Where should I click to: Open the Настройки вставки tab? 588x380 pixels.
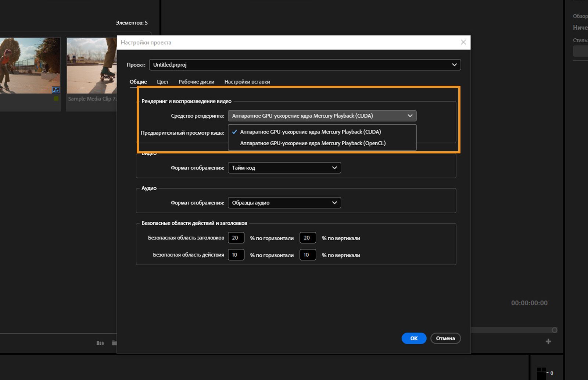(x=247, y=82)
